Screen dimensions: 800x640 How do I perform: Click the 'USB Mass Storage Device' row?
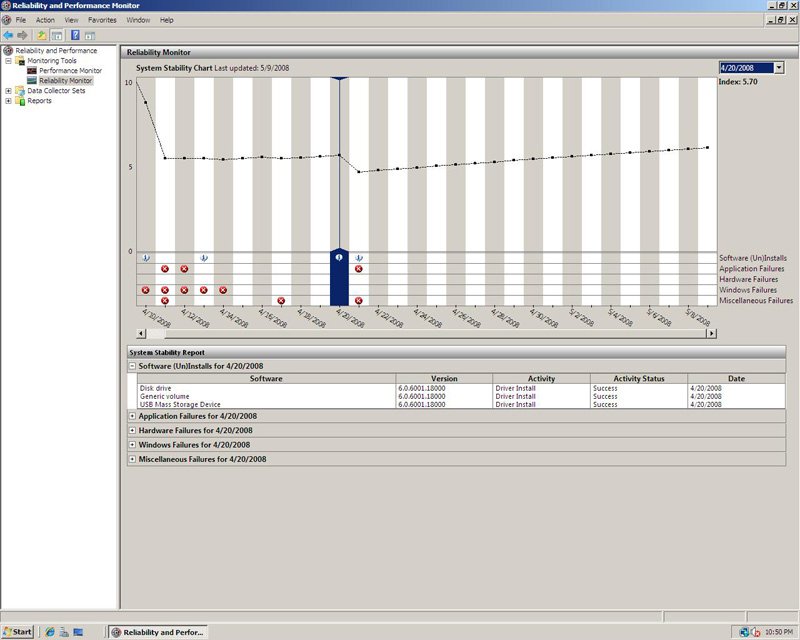click(461, 404)
